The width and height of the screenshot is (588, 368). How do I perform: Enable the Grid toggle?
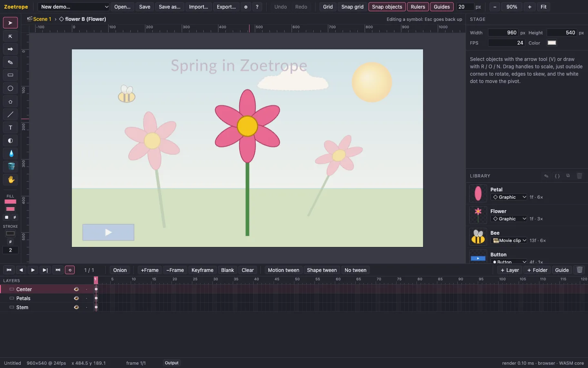(x=328, y=7)
